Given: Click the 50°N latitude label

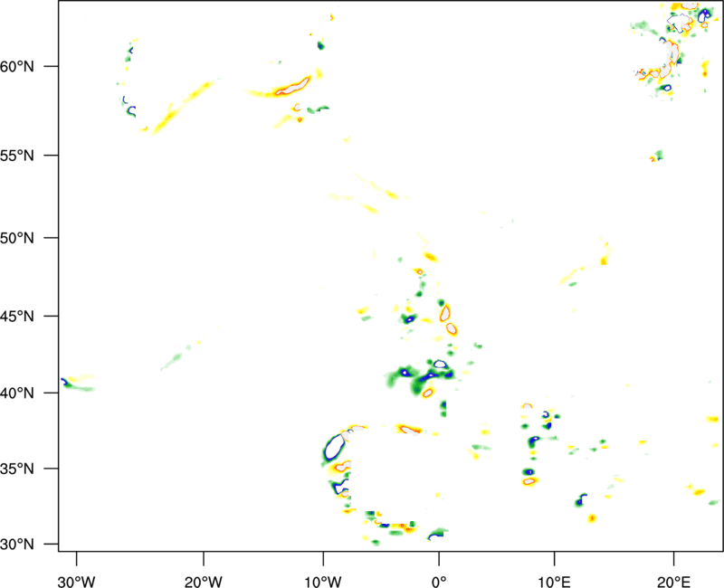Looking at the screenshot, I should [17, 238].
